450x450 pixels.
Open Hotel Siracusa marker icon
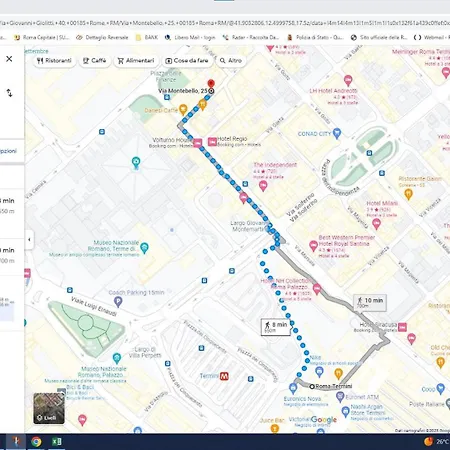point(402,327)
